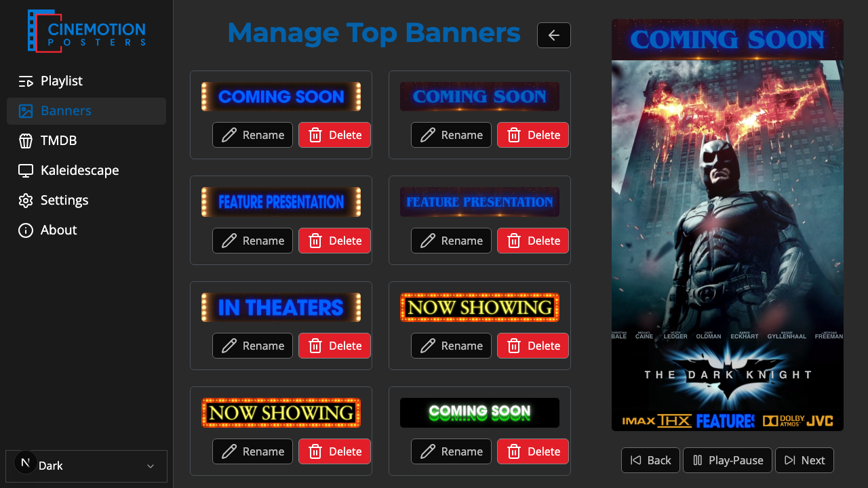
Task: Select the marquee-lights Feature Presentation banner image
Action: [x=281, y=202]
